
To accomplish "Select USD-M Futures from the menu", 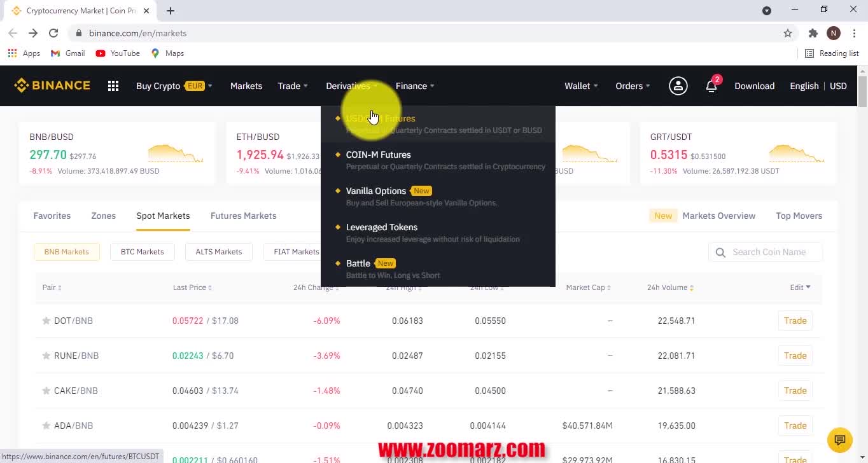I will (438, 124).
